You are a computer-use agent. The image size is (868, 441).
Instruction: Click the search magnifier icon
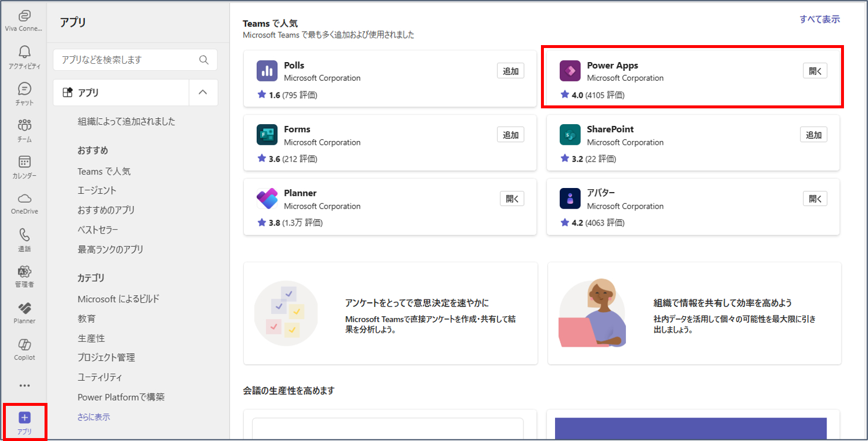204,60
